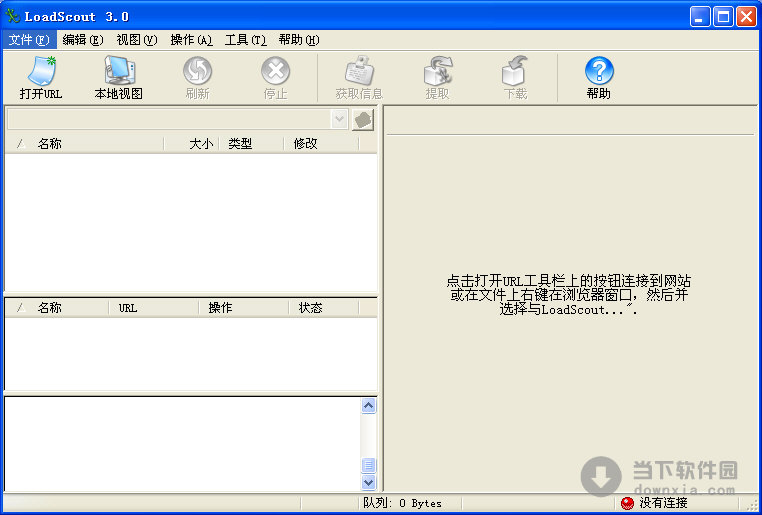Open the 编辑(E) menu
The height and width of the screenshot is (515, 762).
[x=83, y=40]
